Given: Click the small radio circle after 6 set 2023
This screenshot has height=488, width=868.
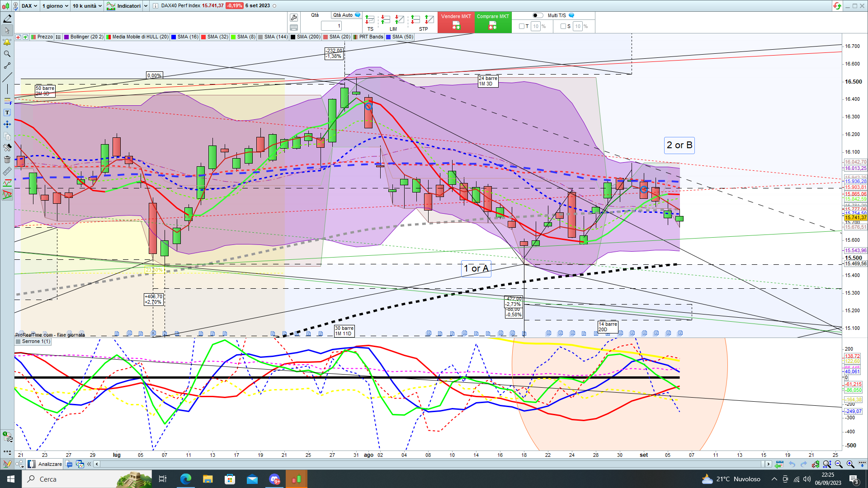Looking at the screenshot, I should point(274,6).
